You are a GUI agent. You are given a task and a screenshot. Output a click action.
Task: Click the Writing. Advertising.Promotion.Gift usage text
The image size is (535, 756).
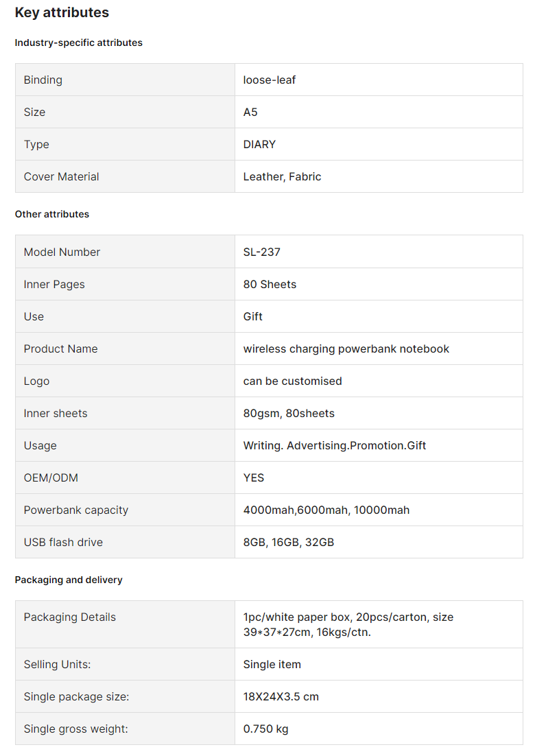point(335,446)
